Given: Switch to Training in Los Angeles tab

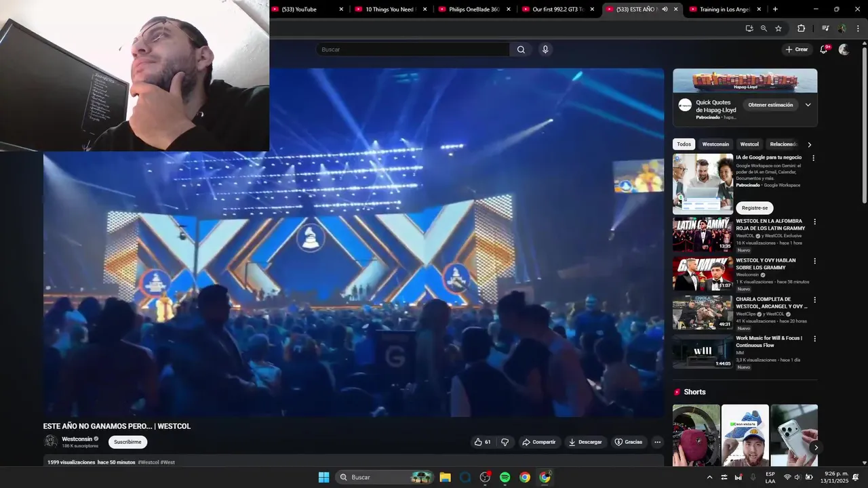Looking at the screenshot, I should [725, 9].
